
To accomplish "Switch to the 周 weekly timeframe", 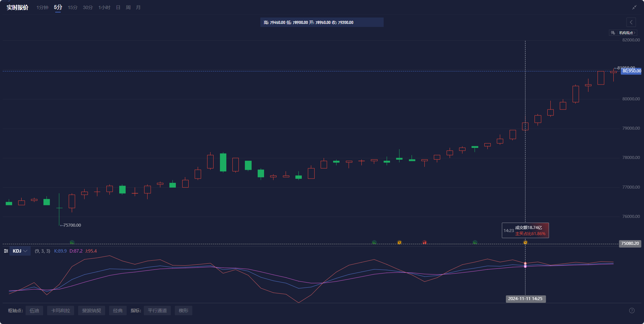I will (x=128, y=7).
